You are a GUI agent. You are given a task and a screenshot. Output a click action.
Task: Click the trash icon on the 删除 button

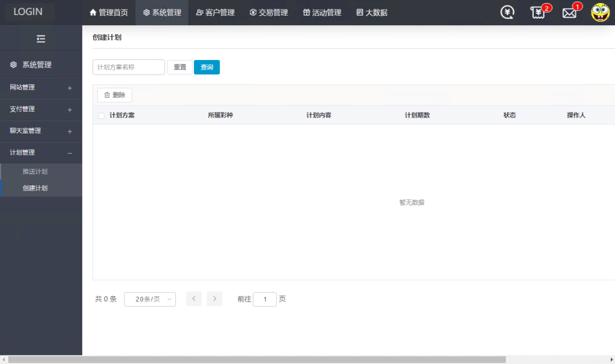pos(106,94)
